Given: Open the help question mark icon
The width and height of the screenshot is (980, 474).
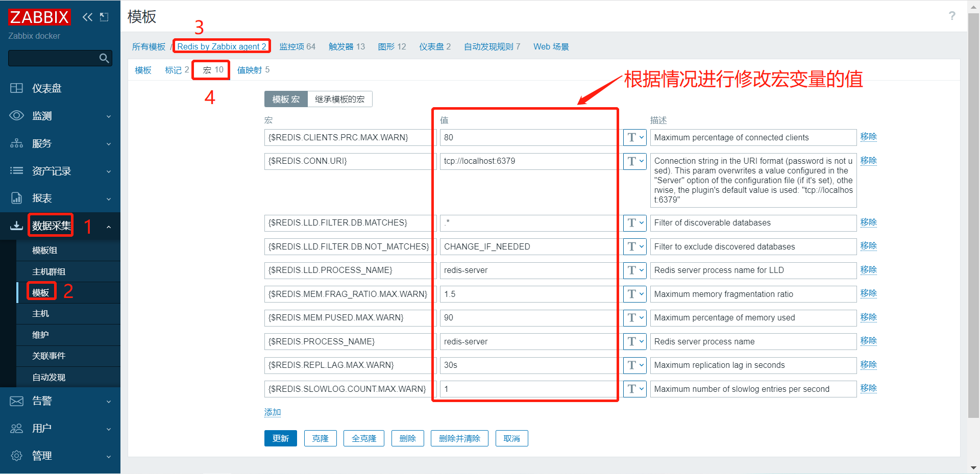Looking at the screenshot, I should click(x=952, y=16).
